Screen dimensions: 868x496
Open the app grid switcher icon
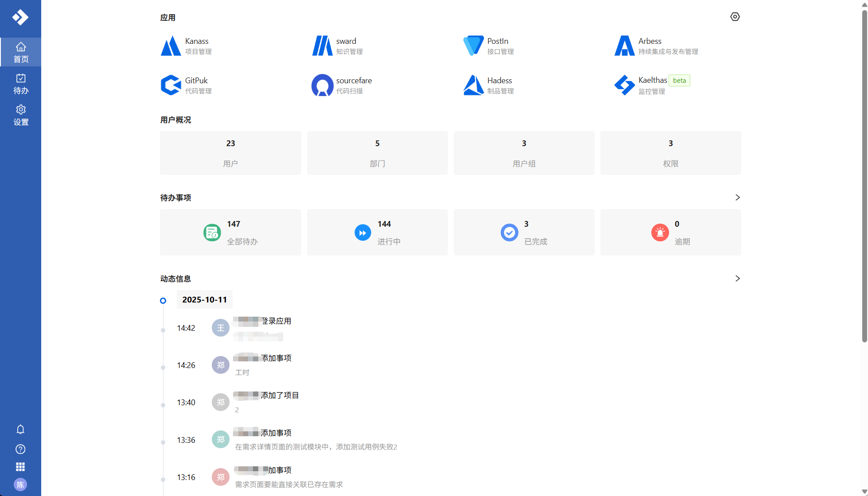tap(20, 467)
